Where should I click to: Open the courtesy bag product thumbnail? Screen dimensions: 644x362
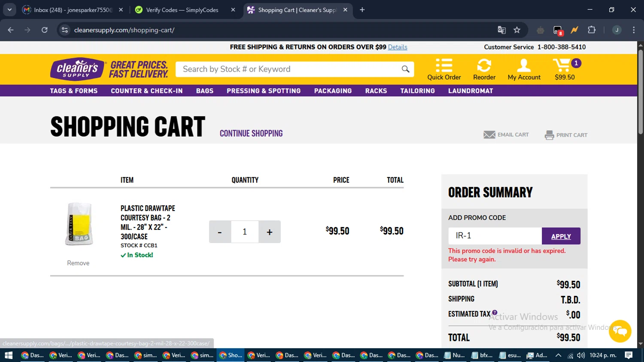79,224
